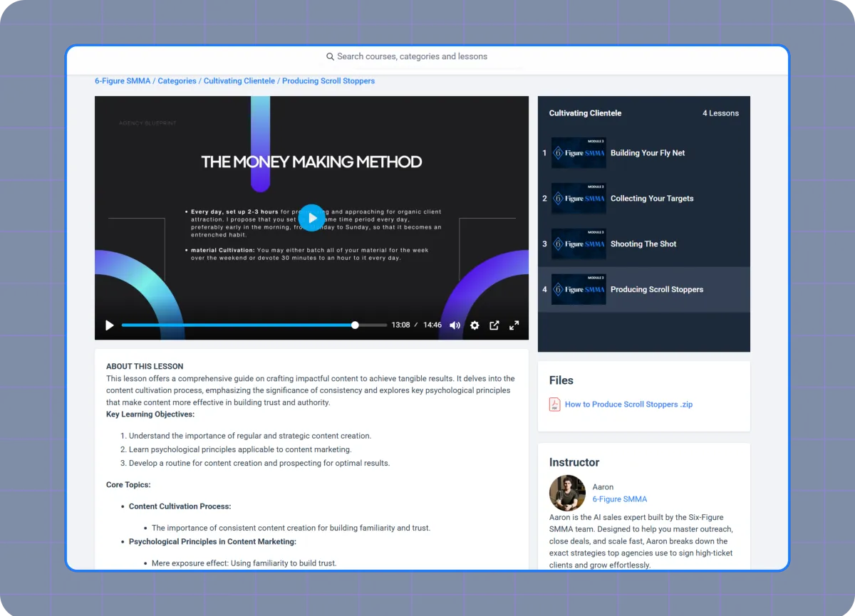Open video settings gear icon
855x616 pixels.
point(475,325)
